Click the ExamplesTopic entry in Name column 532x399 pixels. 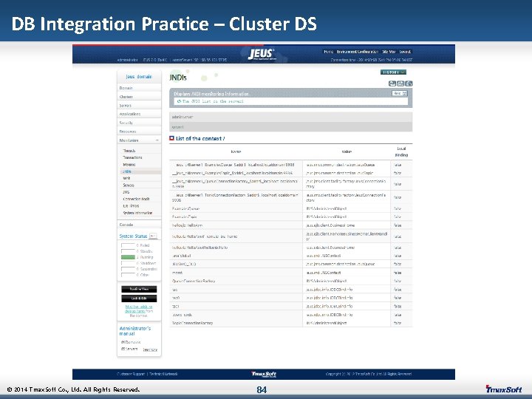pyautogui.click(x=184, y=216)
